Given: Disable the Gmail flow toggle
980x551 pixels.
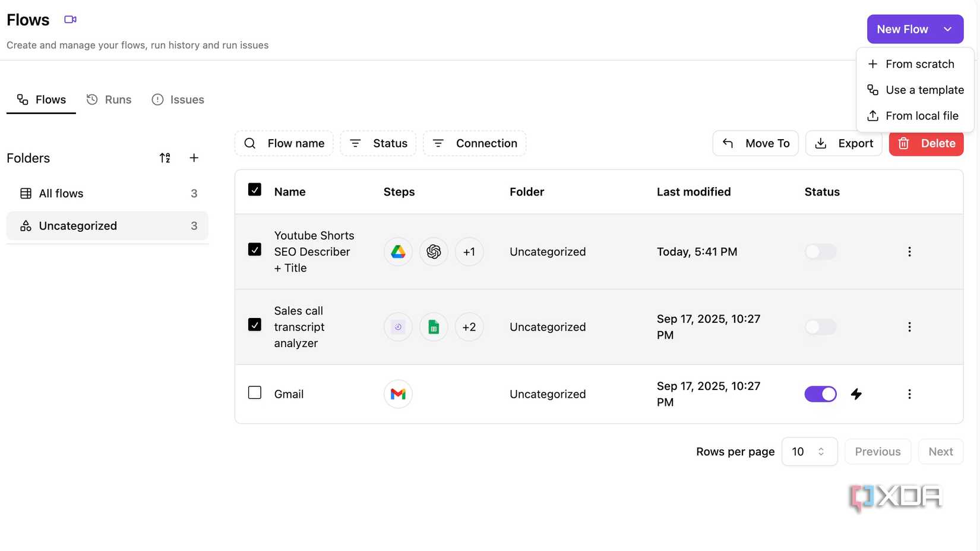Looking at the screenshot, I should (820, 393).
